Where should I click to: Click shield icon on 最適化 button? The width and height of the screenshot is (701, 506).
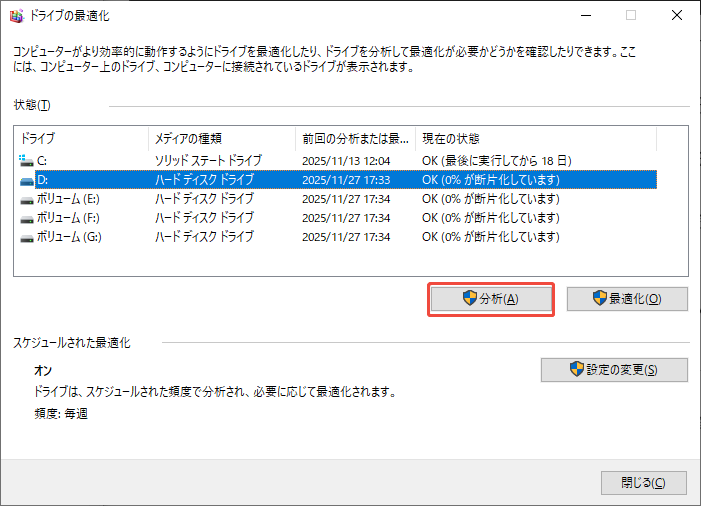click(600, 298)
